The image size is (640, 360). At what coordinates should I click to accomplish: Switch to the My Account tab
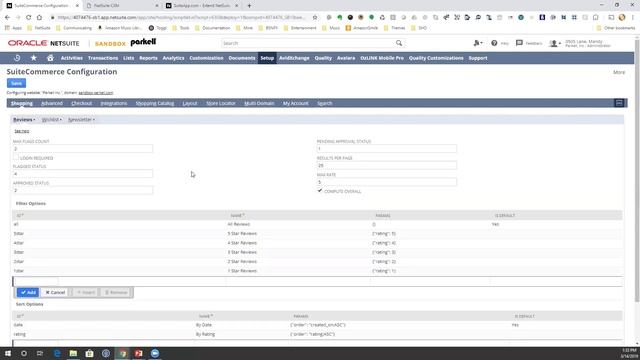[x=296, y=103]
